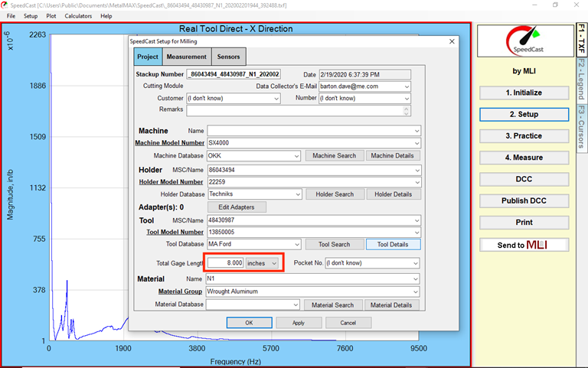Switch to the Sensors tab
The height and width of the screenshot is (368, 588).
(x=228, y=57)
